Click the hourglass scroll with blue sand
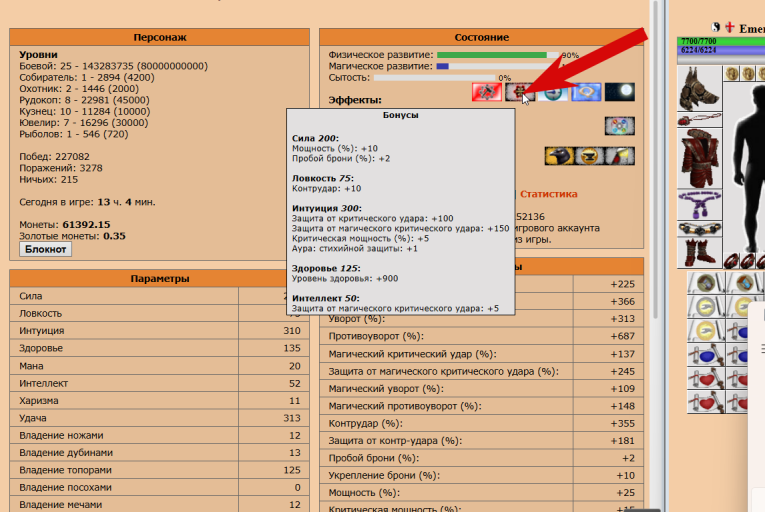 click(x=745, y=283)
